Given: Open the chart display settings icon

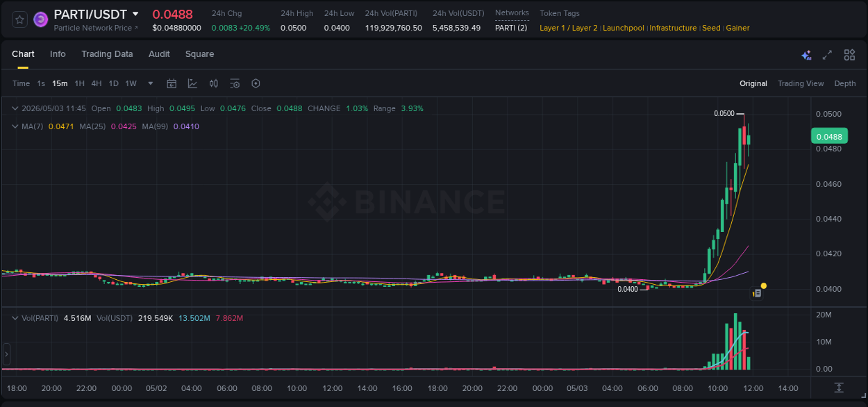Looking at the screenshot, I should (235, 83).
